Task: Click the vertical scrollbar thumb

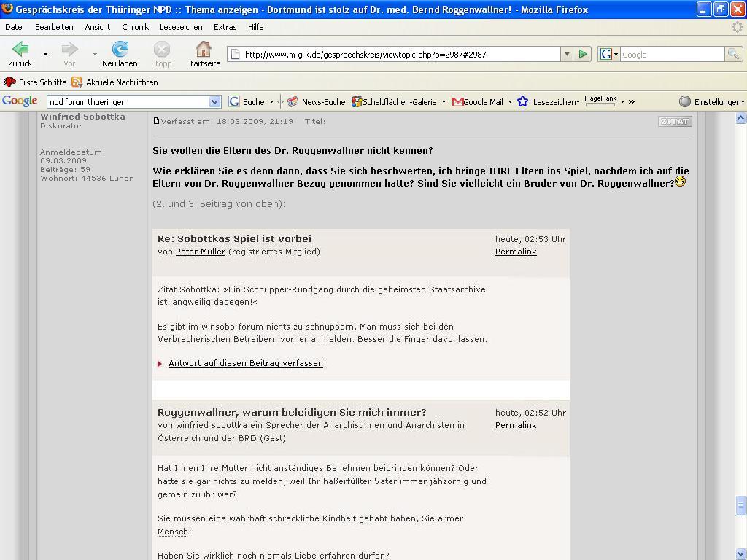Action: (741, 505)
